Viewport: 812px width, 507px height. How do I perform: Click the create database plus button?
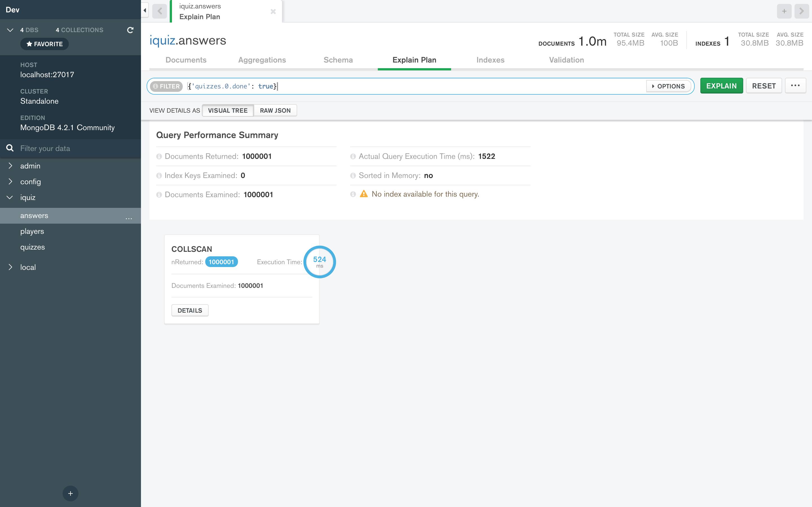pos(70,493)
